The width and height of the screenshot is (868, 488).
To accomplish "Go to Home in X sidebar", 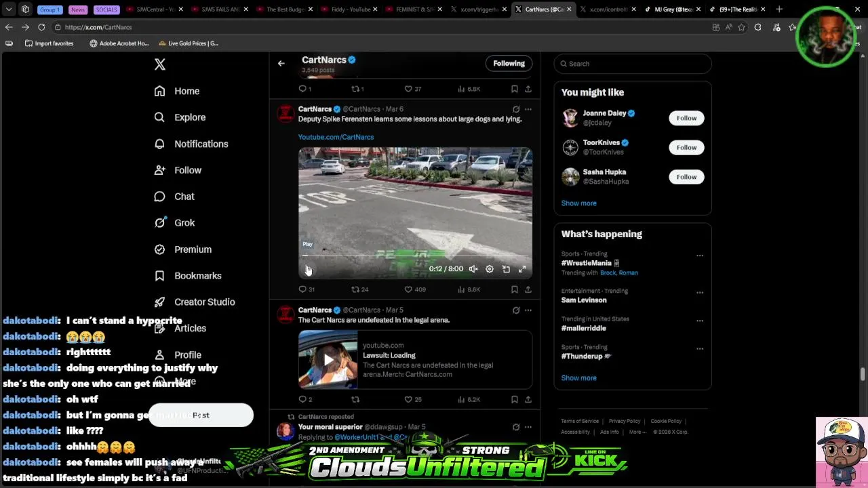I will coord(177,91).
